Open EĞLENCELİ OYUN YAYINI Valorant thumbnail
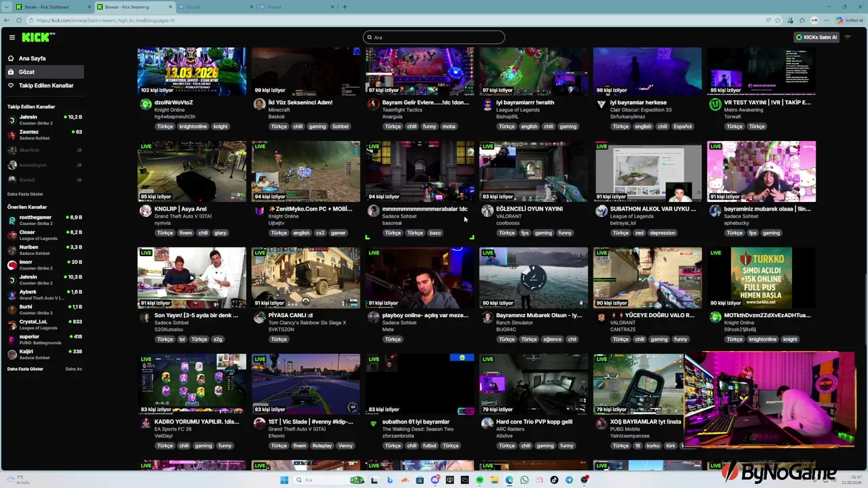The image size is (868, 488). [534, 171]
